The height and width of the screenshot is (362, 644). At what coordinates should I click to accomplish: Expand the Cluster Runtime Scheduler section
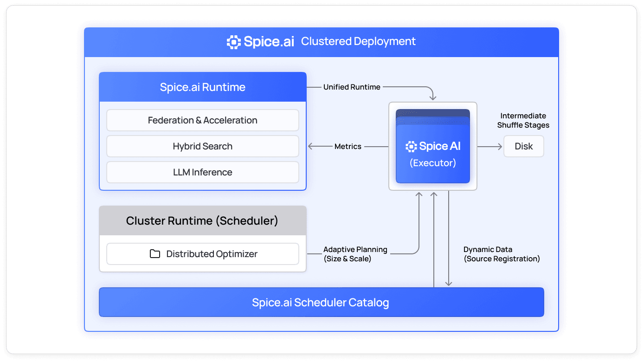coord(203,220)
